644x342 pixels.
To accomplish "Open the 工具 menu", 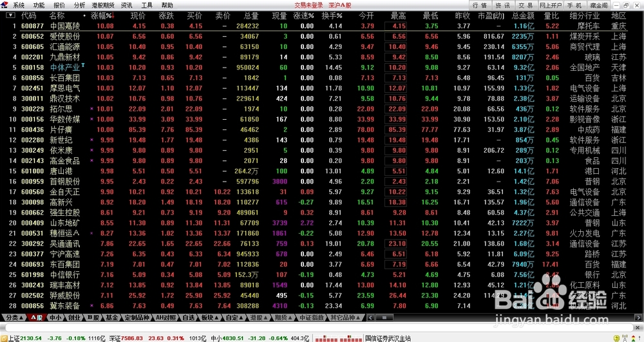I will click(147, 5).
